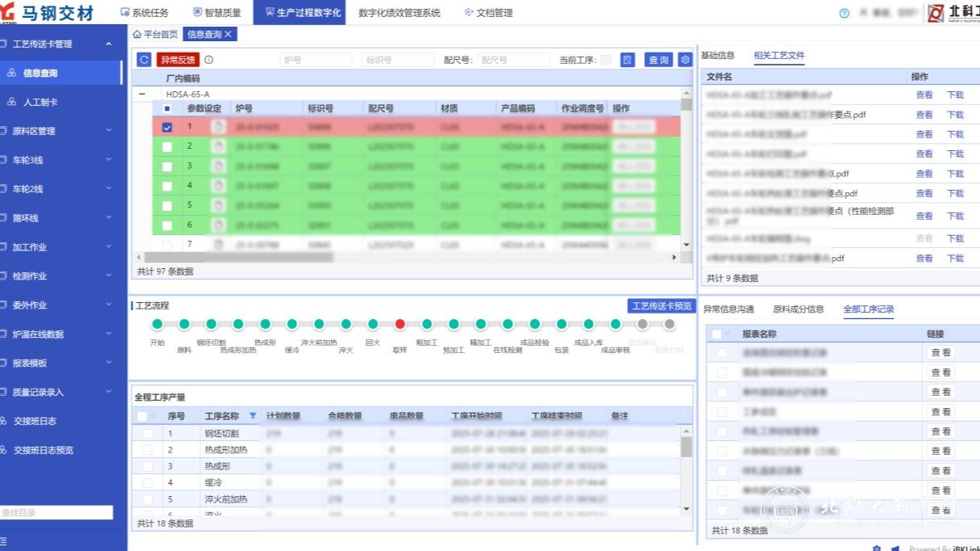Uncheck the checkbox for row 1
Image resolution: width=980 pixels, height=551 pixels.
point(167,127)
